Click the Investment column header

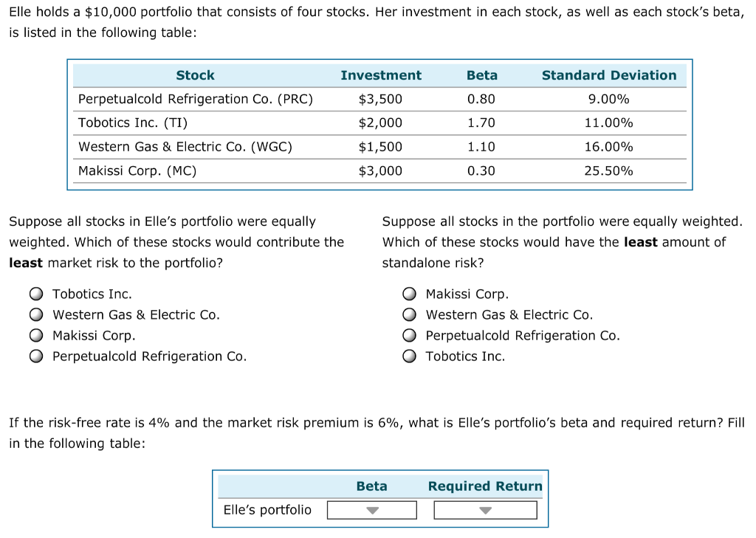click(x=381, y=75)
